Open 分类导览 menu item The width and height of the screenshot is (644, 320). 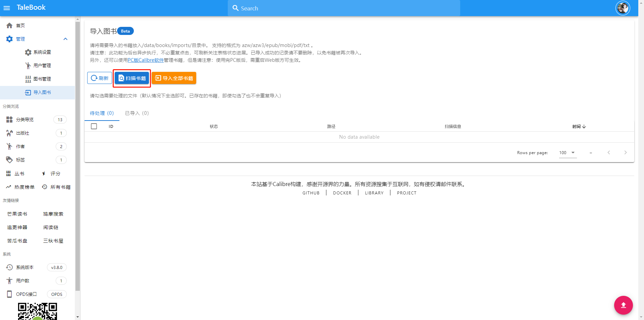(37, 120)
